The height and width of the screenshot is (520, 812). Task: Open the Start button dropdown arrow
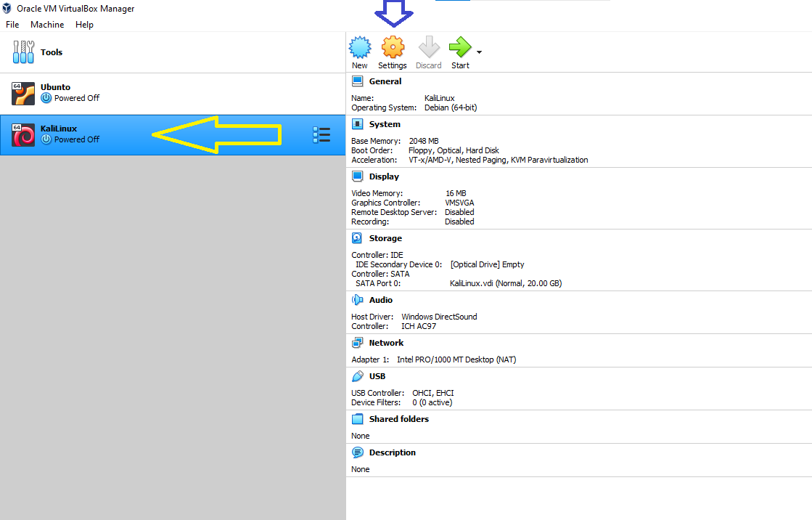[479, 52]
